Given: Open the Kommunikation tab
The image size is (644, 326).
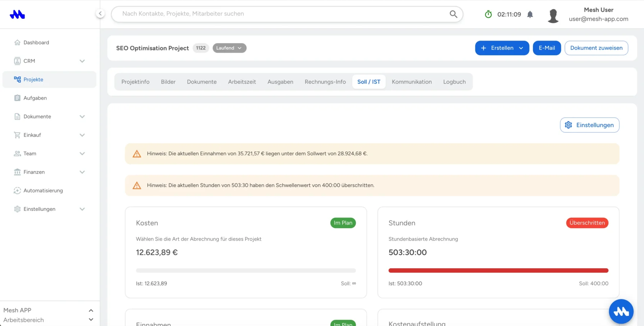Looking at the screenshot, I should [412, 82].
